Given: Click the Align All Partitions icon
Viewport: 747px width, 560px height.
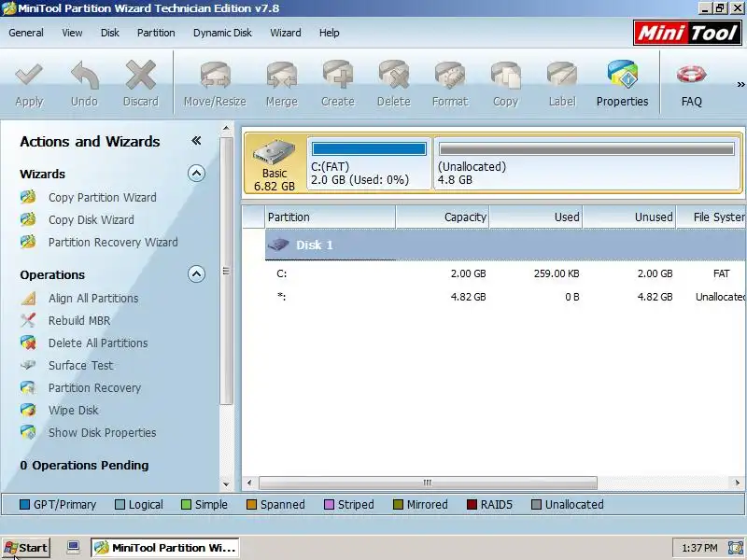Looking at the screenshot, I should pyautogui.click(x=28, y=298).
